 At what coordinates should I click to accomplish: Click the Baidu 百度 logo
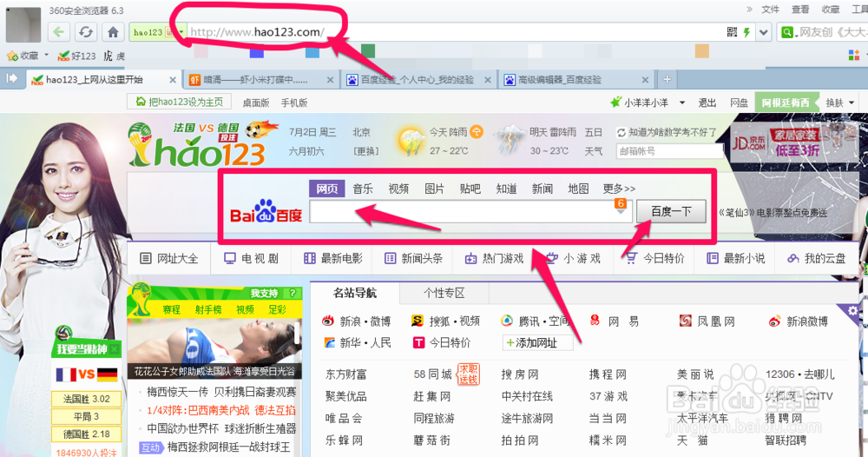(266, 212)
